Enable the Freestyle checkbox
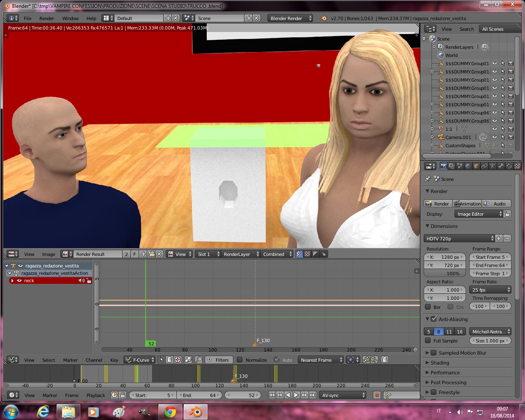 (x=434, y=392)
